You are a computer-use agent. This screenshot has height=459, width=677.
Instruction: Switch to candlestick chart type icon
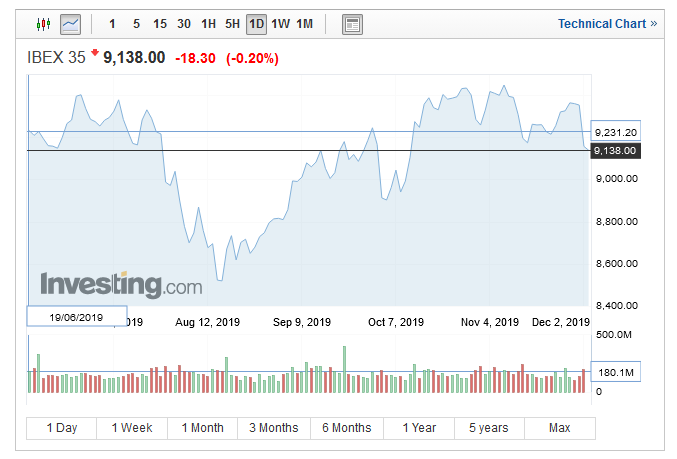[x=43, y=24]
